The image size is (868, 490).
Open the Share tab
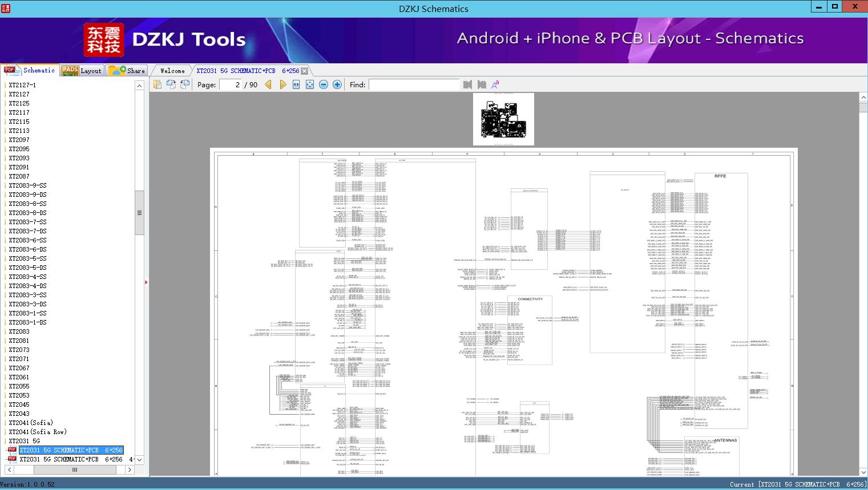[127, 71]
